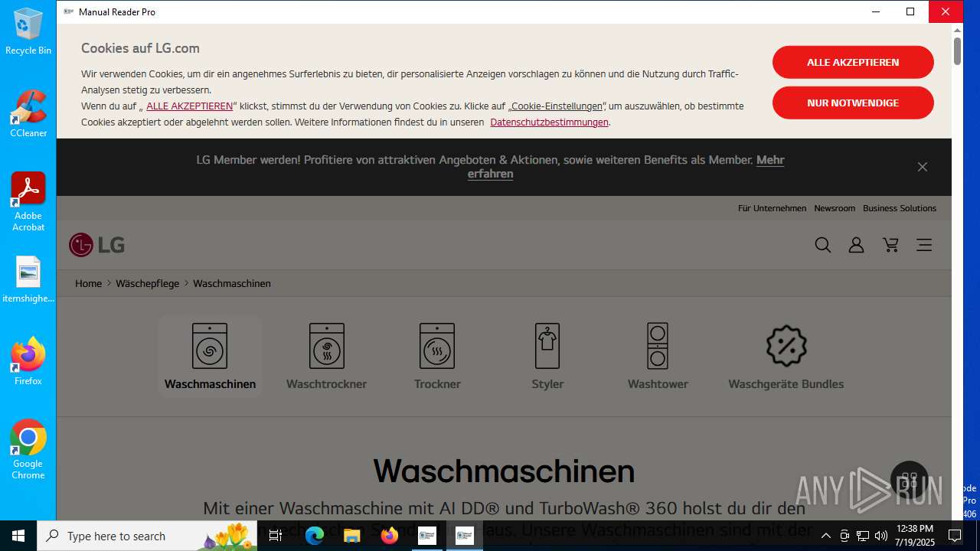
Task: Open the Cookie-Einstellungen link
Action: coord(557,106)
